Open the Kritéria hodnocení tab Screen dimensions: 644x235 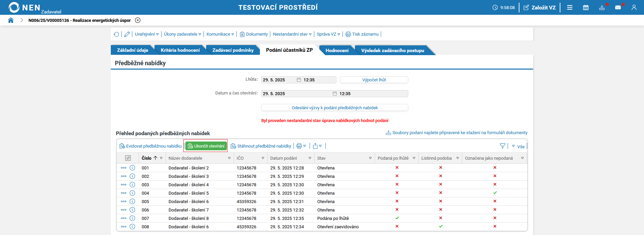tap(180, 50)
